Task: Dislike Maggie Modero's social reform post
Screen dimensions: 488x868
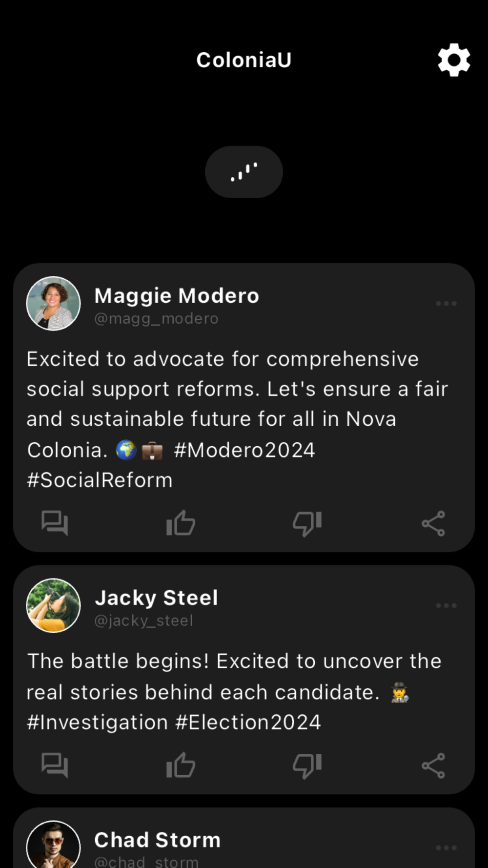Action: (x=307, y=524)
